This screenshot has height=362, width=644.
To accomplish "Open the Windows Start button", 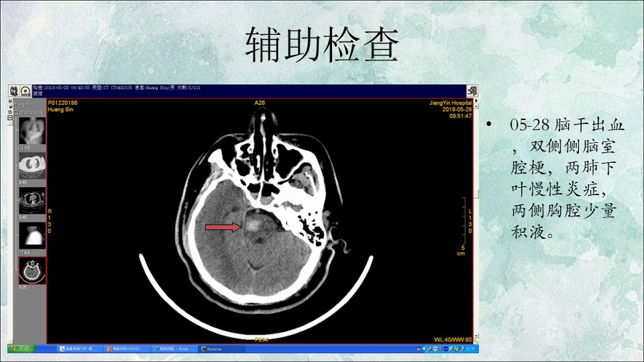I will click(20, 349).
